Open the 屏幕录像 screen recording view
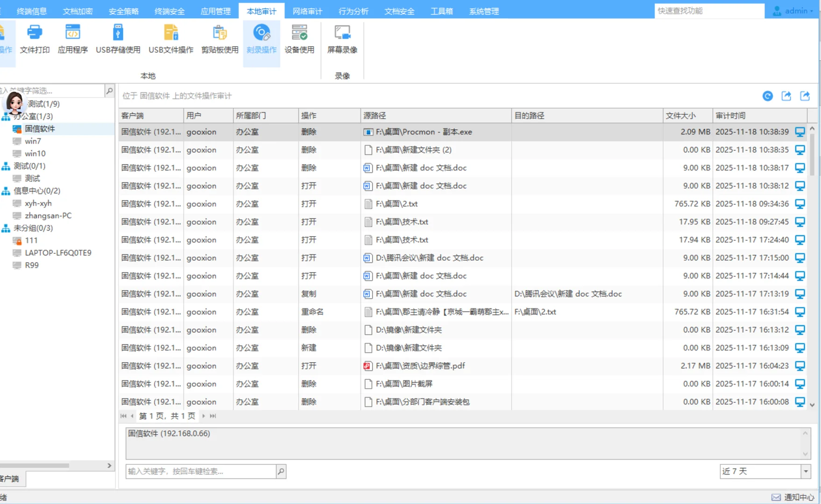 [342, 40]
